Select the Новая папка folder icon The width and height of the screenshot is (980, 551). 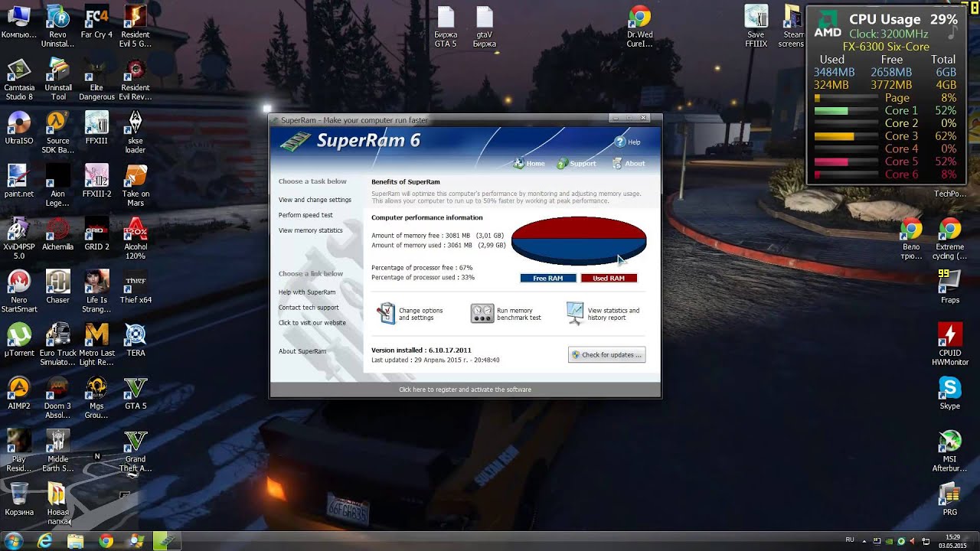(x=57, y=503)
